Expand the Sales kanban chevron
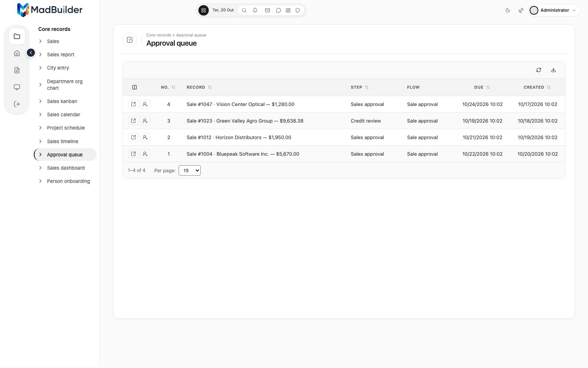The image size is (588, 368). coord(40,101)
